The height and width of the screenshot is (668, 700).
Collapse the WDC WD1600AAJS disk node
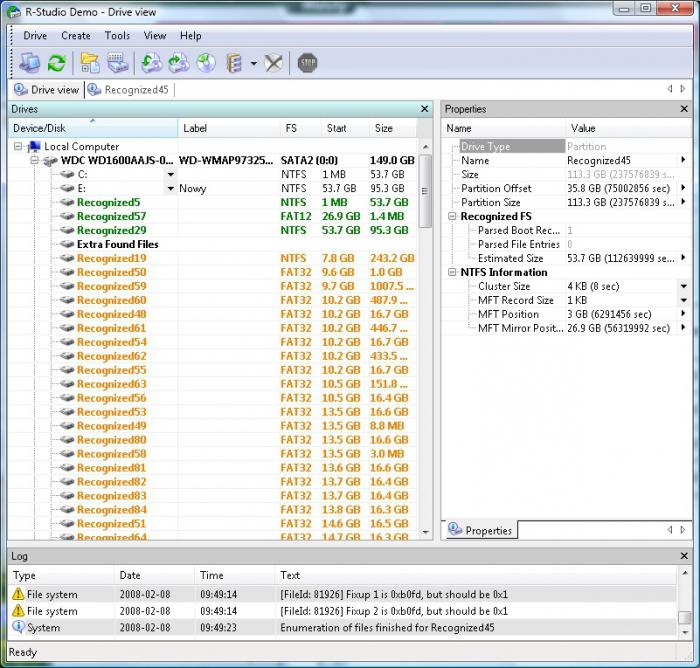34,160
